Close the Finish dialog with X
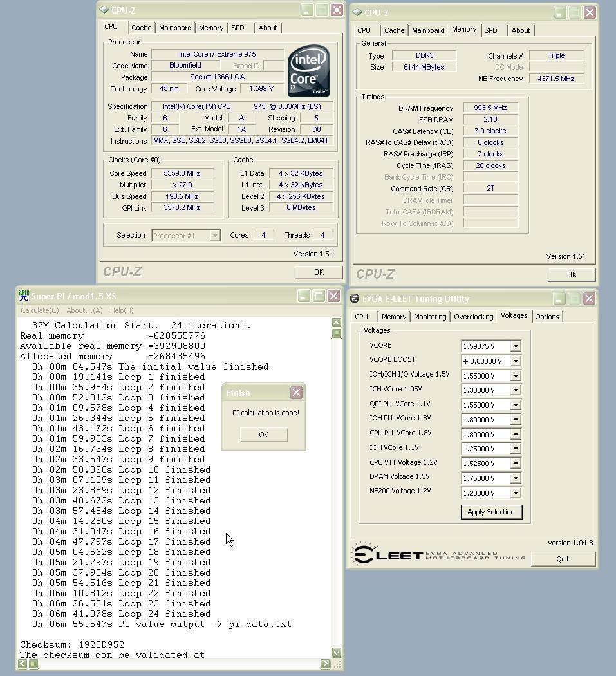The height and width of the screenshot is (676, 616). coord(296,392)
